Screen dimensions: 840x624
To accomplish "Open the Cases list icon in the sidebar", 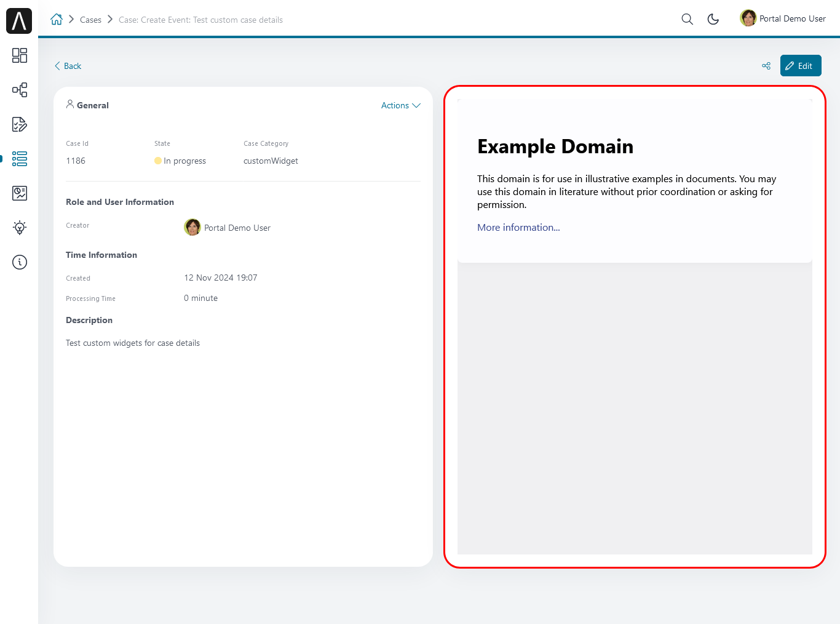I will pos(20,159).
